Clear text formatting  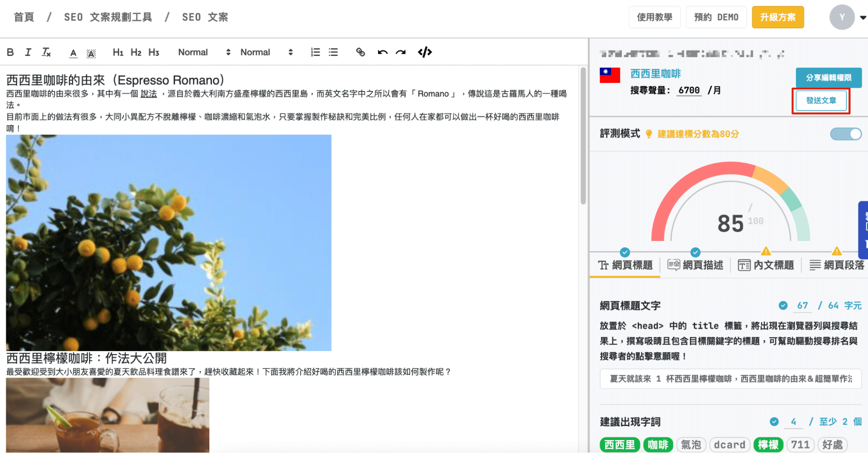46,53
